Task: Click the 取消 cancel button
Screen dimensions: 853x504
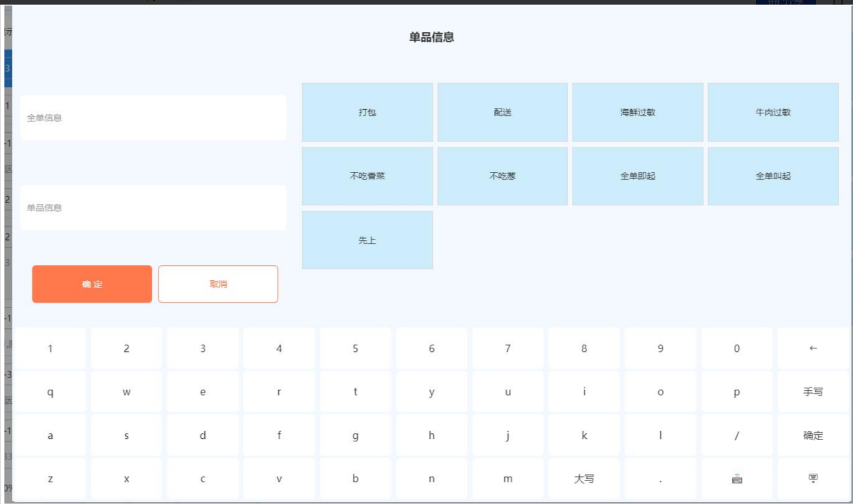Action: pos(218,284)
